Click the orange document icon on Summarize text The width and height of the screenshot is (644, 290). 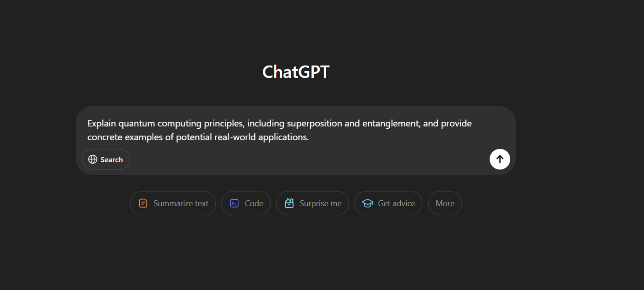click(143, 203)
